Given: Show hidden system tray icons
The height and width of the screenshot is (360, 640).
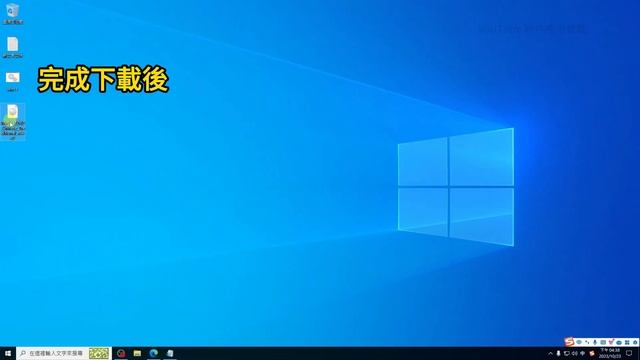Looking at the screenshot, I should pyautogui.click(x=550, y=353).
